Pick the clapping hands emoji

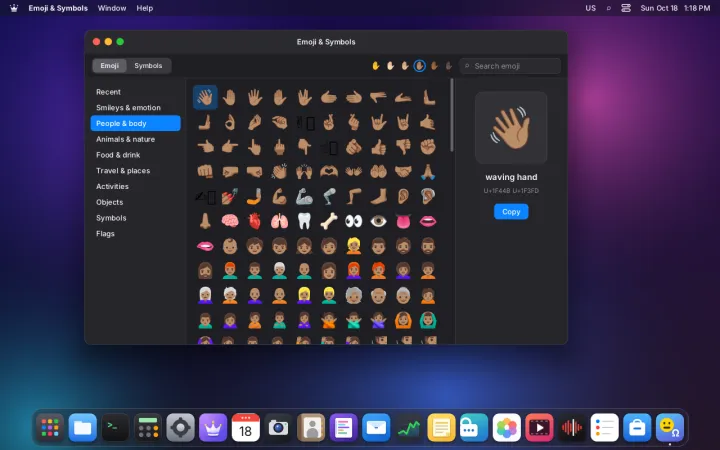point(279,172)
